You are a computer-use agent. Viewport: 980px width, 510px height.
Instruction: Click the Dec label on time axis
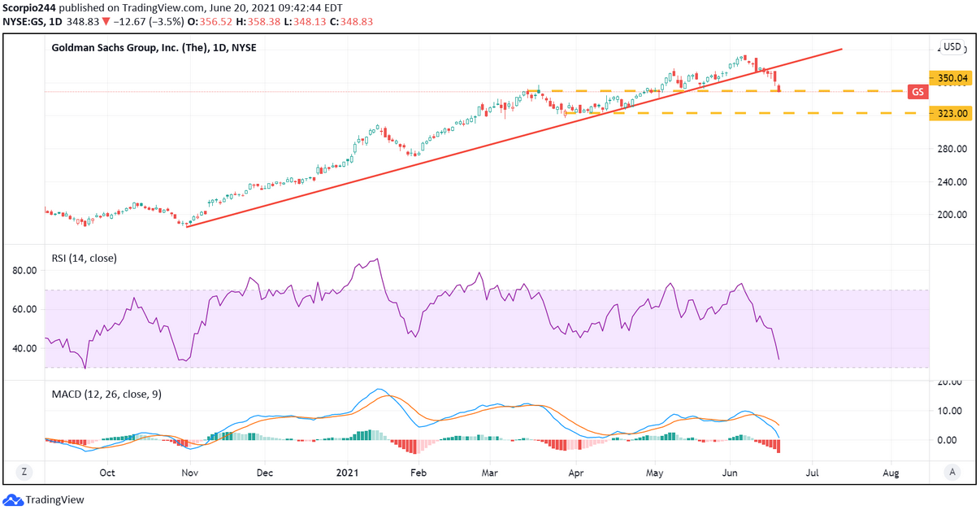tap(266, 472)
